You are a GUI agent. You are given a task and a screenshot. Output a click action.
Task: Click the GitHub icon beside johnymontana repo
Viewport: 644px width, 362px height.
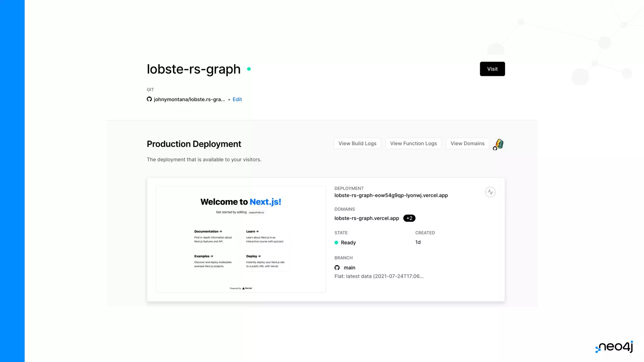click(149, 99)
